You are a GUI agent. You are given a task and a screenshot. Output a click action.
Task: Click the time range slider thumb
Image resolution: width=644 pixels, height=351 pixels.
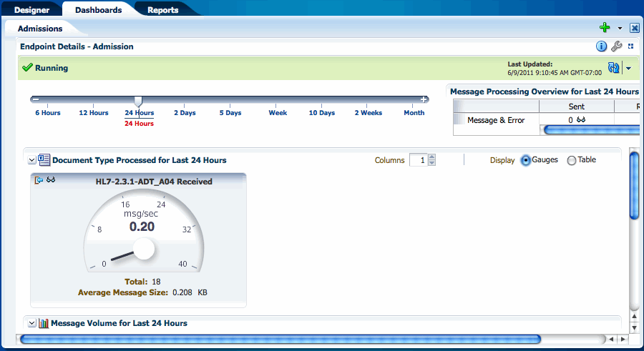pyautogui.click(x=138, y=101)
